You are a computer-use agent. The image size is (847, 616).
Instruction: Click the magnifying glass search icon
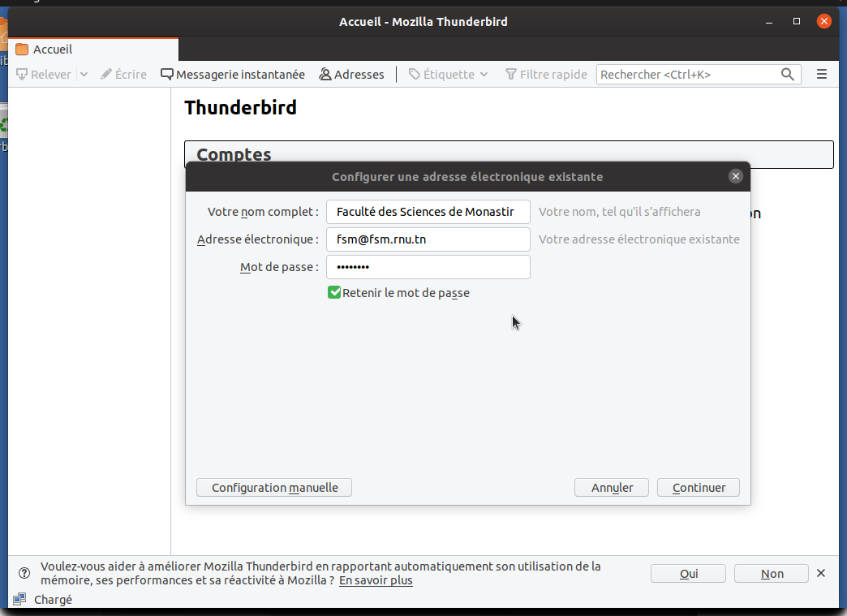(x=788, y=75)
